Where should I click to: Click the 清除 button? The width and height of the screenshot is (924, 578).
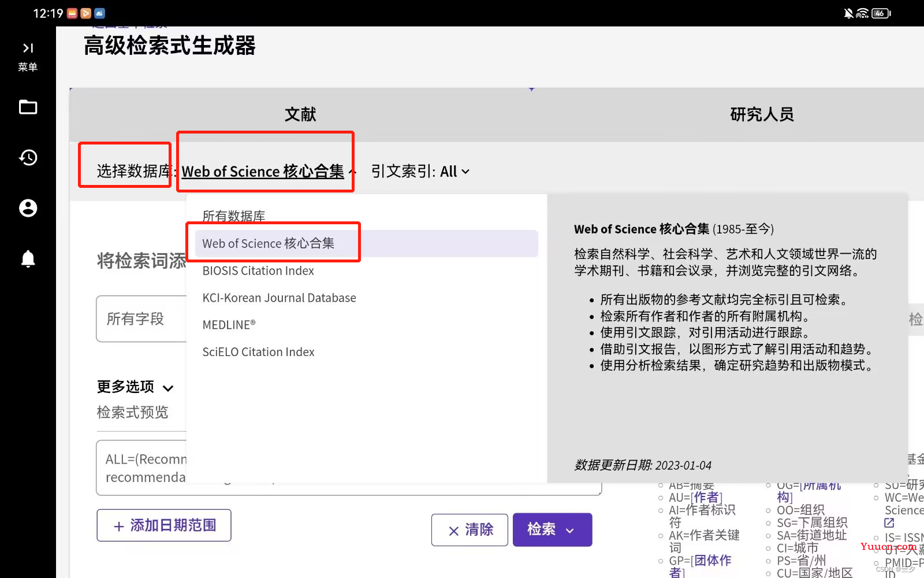click(470, 530)
